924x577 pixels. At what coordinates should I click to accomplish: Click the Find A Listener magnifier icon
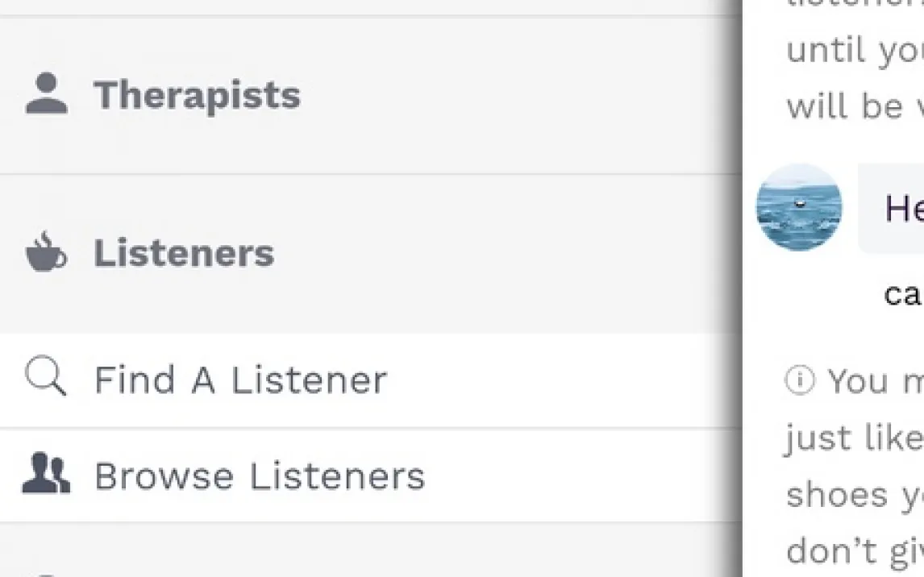[x=45, y=378]
